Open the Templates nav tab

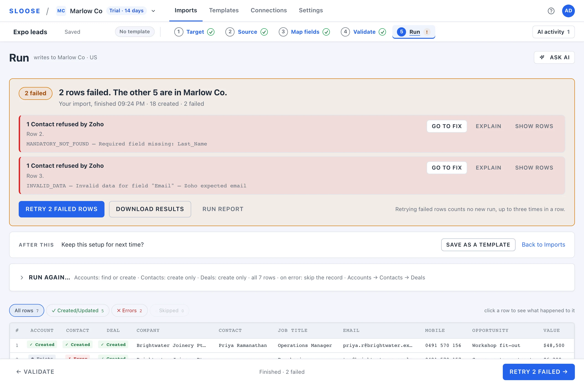(224, 10)
